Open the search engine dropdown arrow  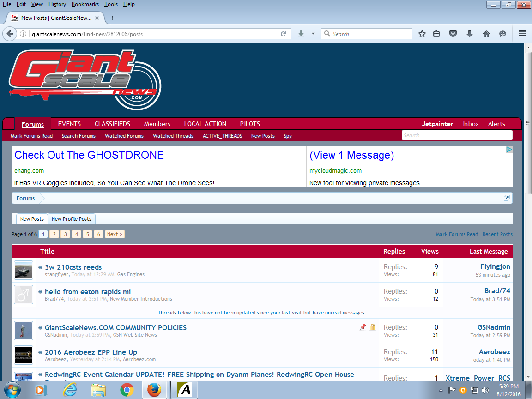[x=313, y=34]
